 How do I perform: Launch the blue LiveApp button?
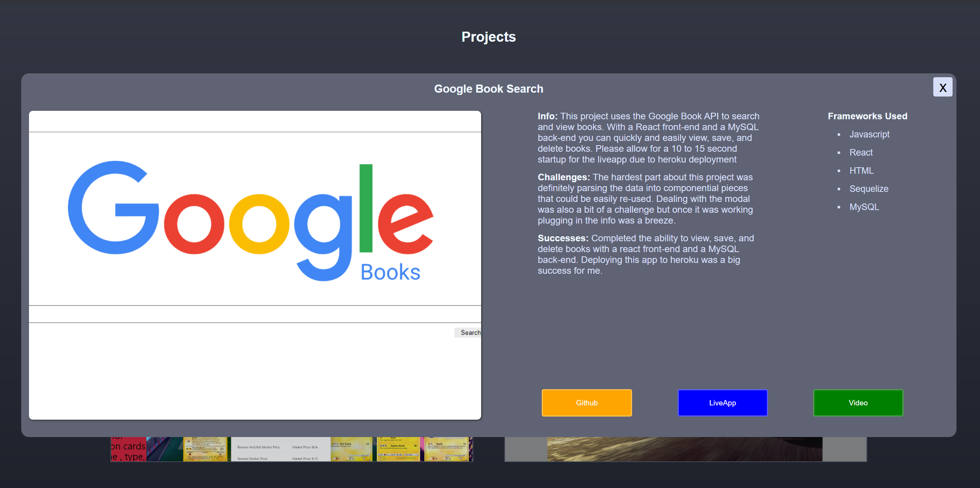tap(722, 403)
